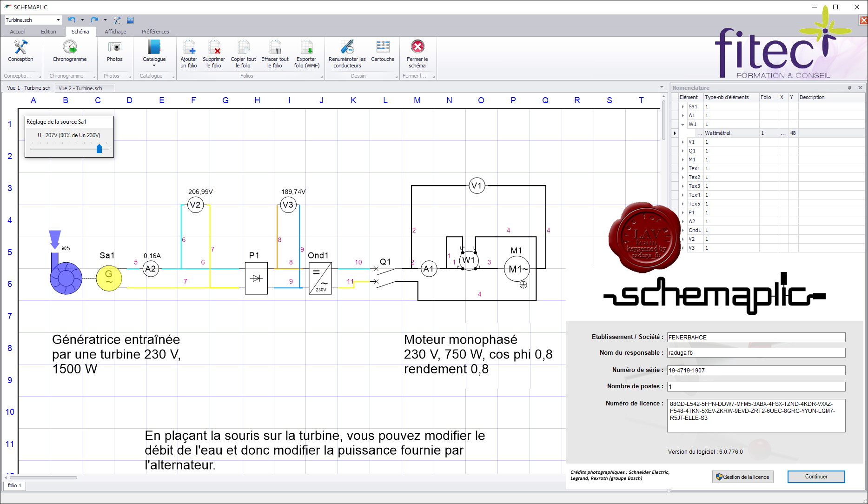Click the vertical scrollbar of the schema
Viewport: 868px width, 504px height.
[663, 120]
